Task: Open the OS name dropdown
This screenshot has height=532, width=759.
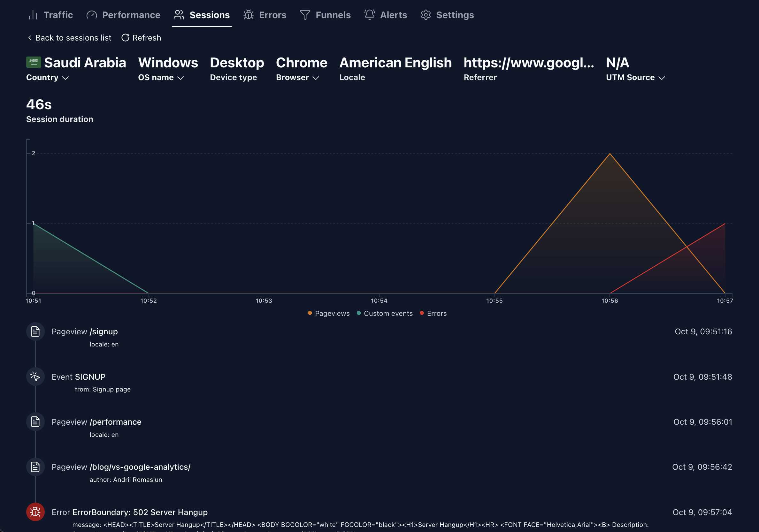Action: pos(161,77)
